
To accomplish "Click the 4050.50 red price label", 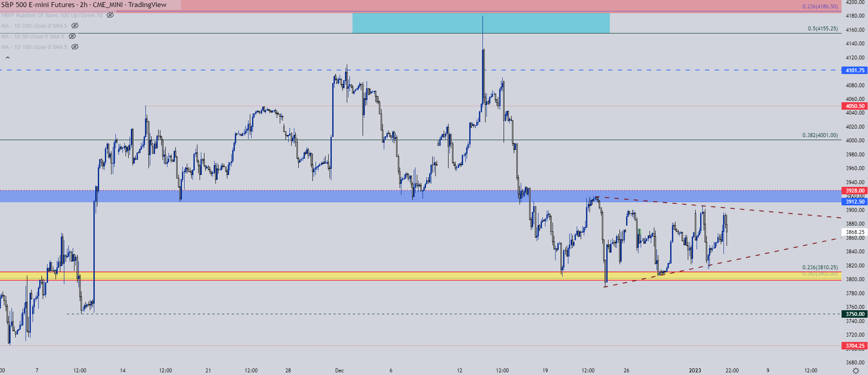I will click(x=855, y=106).
